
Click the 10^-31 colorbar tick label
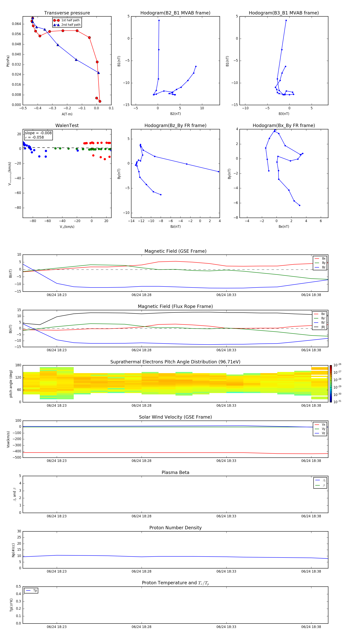point(337,402)
